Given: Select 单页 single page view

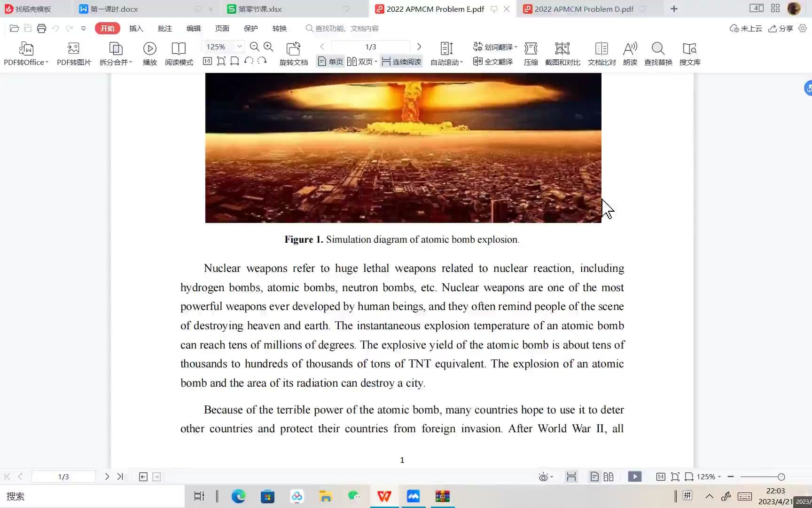Looking at the screenshot, I should click(330, 62).
